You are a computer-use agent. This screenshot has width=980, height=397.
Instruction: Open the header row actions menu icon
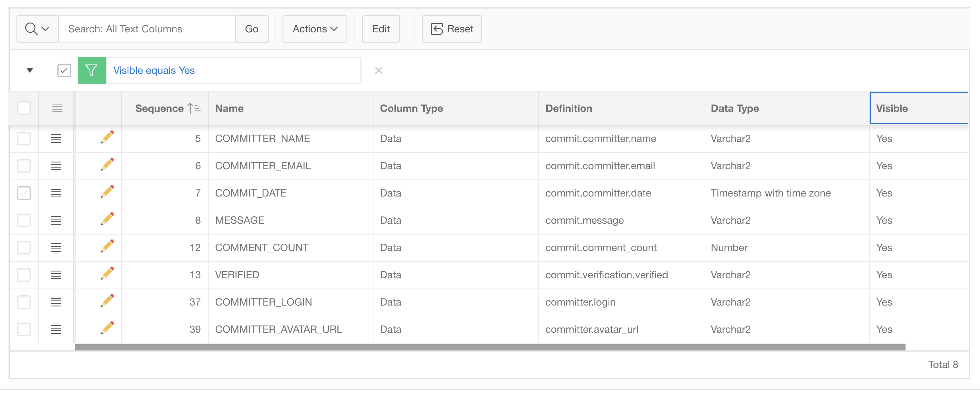coord(57,108)
